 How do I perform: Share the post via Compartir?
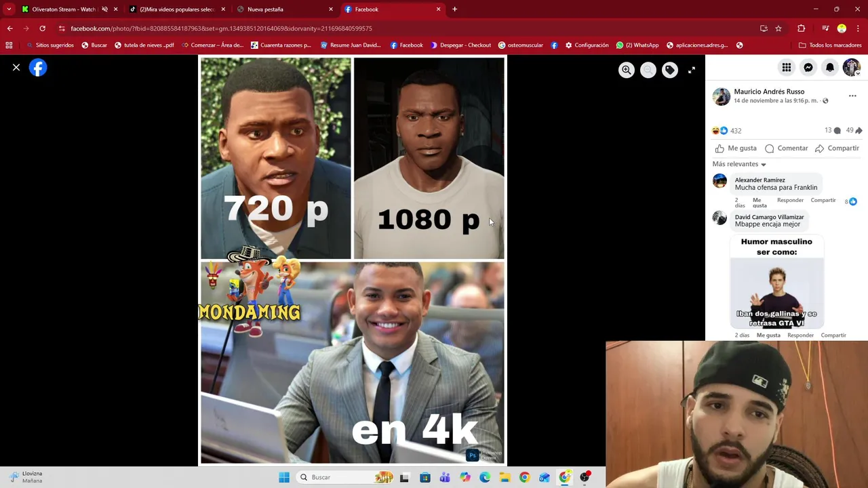(837, 148)
